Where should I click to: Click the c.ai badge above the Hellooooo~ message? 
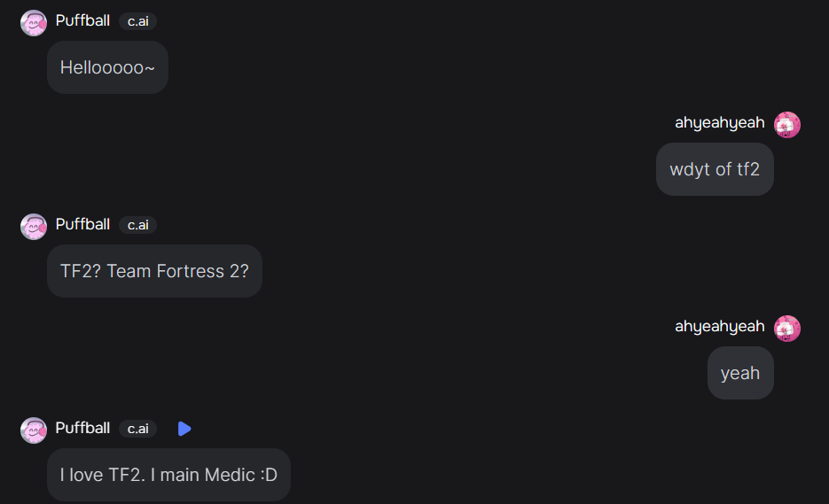[x=137, y=21]
